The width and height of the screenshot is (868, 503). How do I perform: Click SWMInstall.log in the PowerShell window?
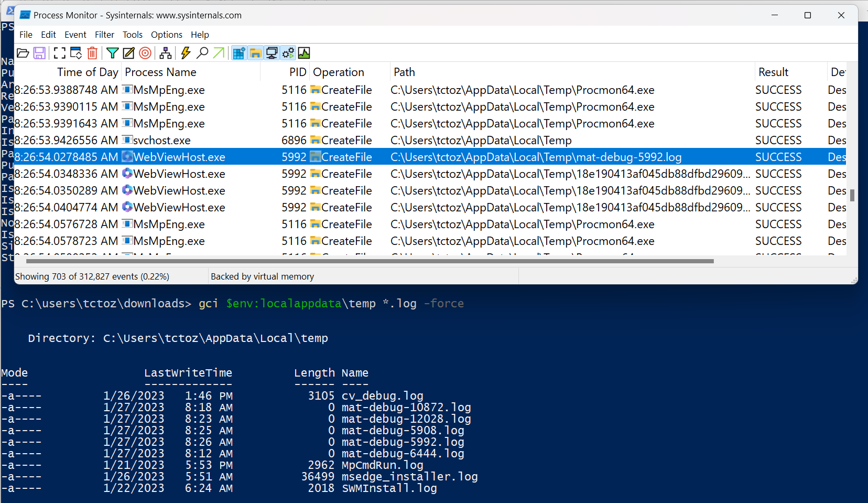[389, 488]
